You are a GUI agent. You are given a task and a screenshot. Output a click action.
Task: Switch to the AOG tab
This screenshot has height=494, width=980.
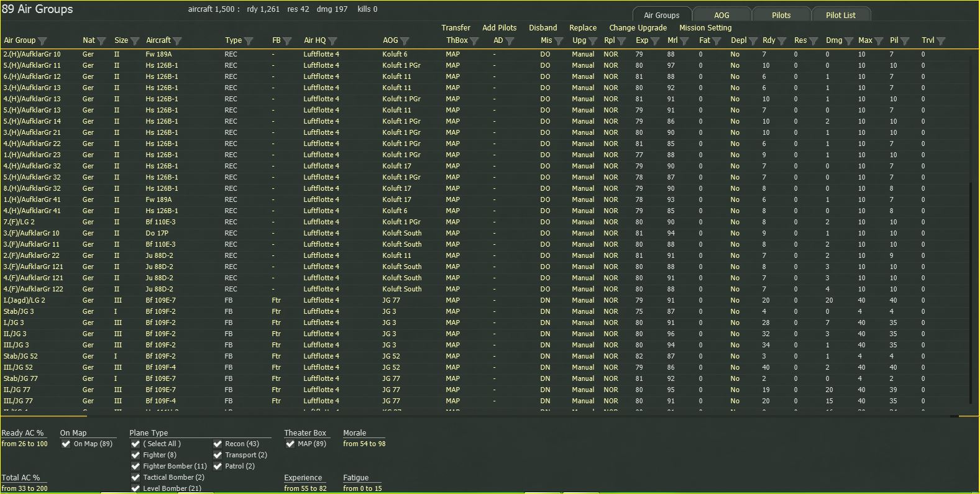721,15
